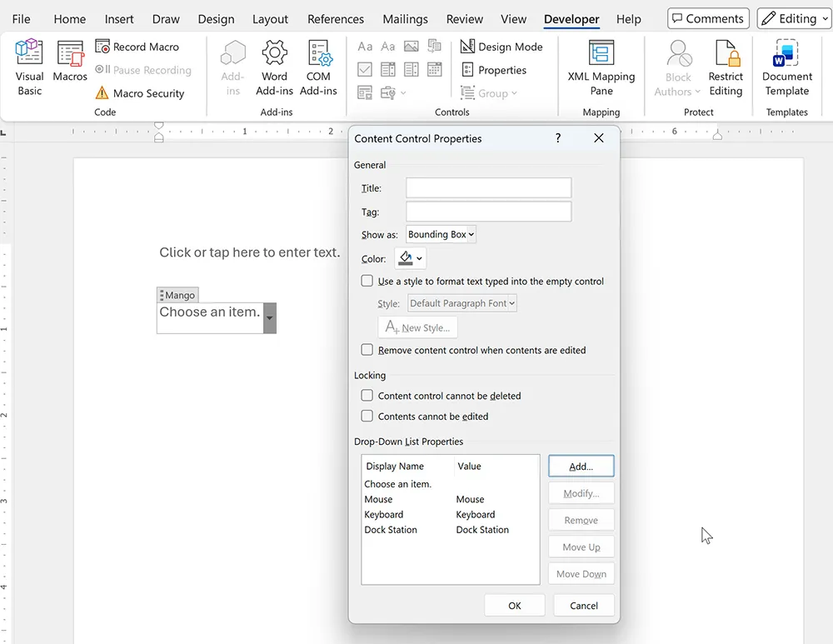Select Record Macro
Screen dimensions: 833x644
click(143, 46)
